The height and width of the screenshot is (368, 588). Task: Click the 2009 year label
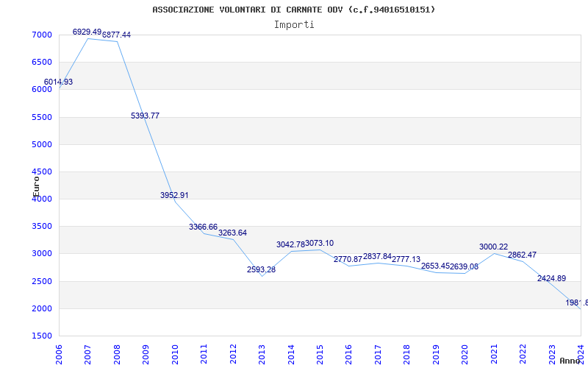click(x=146, y=354)
